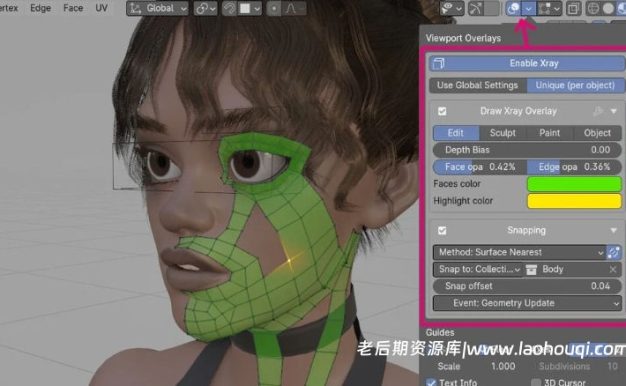Toggle the Draw Xray Overlay checkbox
Viewport: 626px width, 386px height.
(442, 111)
